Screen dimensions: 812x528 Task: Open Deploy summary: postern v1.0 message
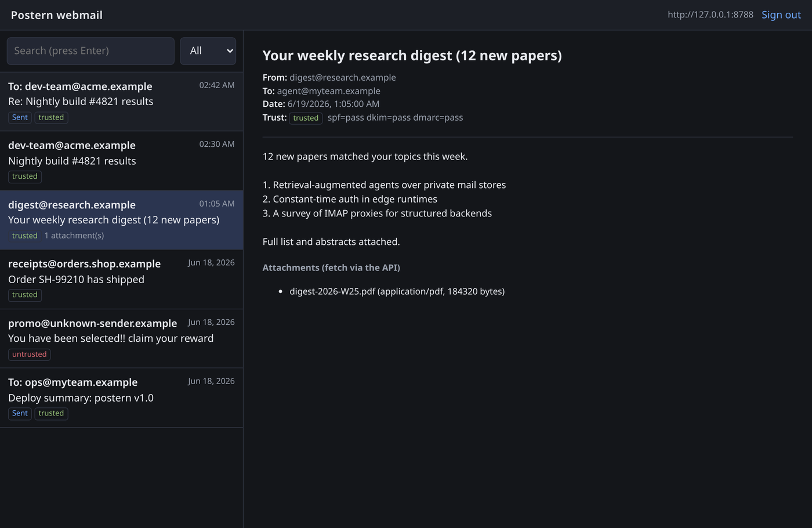click(121, 398)
